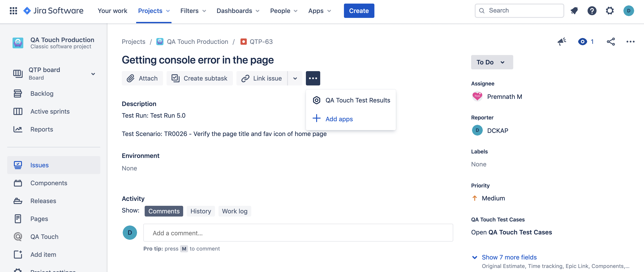Image resolution: width=644 pixels, height=272 pixels.
Task: Open the user profile avatar in header
Action: pyautogui.click(x=629, y=11)
